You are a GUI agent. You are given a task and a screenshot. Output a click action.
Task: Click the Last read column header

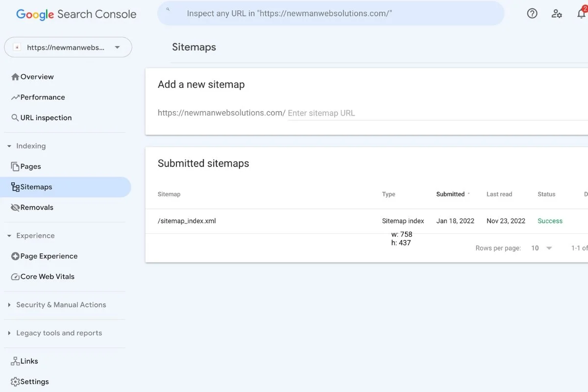click(x=499, y=195)
